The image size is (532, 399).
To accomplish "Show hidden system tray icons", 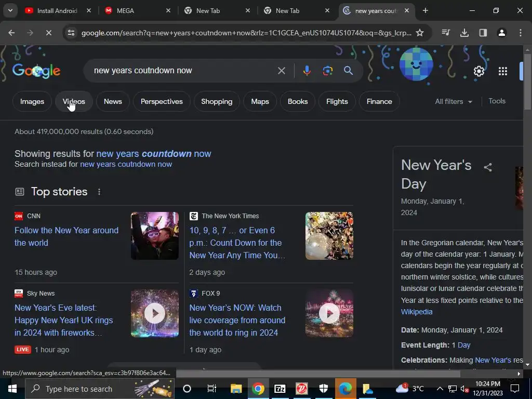I will tap(440, 389).
